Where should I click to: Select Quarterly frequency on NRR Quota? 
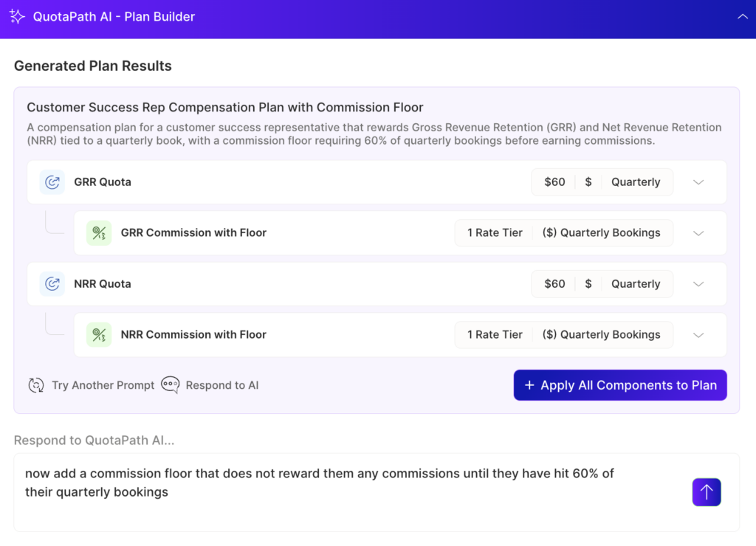click(636, 283)
